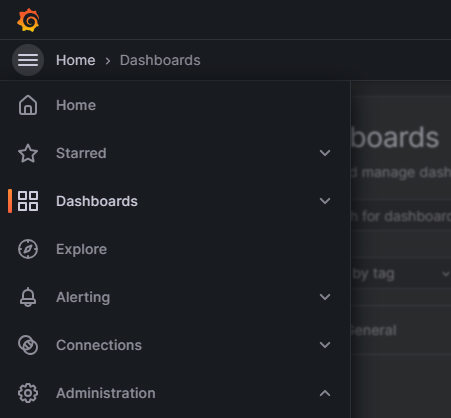Expand the Connections section chevron
451x418 pixels.
tap(325, 345)
